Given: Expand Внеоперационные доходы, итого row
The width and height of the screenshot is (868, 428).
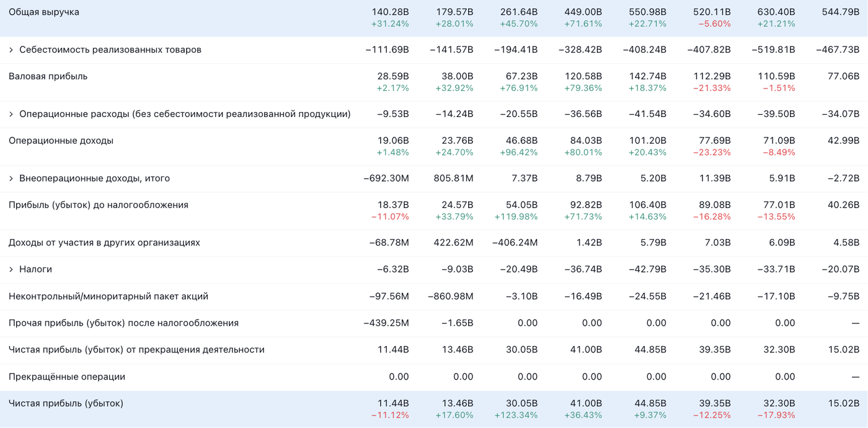Looking at the screenshot, I should pos(11,178).
